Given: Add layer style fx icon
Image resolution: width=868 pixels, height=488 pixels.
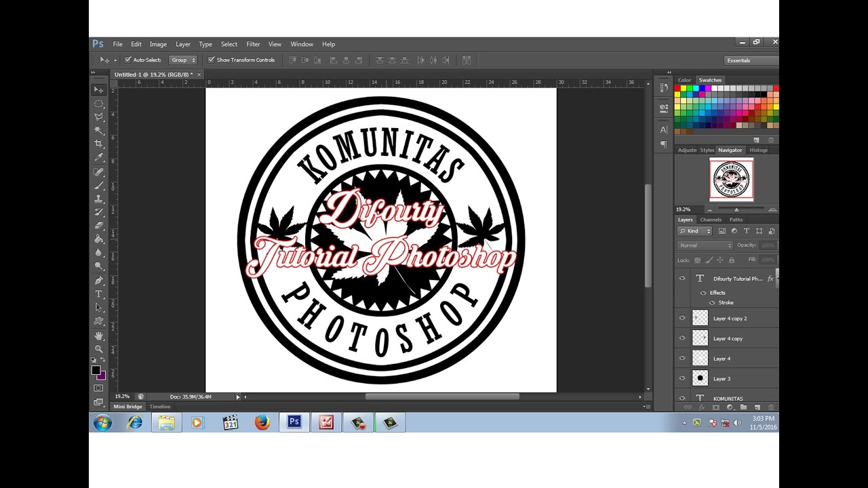Looking at the screenshot, I should coord(702,407).
